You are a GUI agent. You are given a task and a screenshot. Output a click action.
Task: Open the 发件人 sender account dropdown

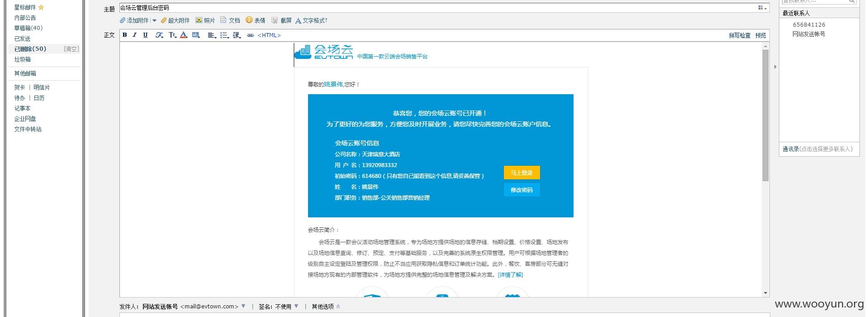[x=243, y=306]
